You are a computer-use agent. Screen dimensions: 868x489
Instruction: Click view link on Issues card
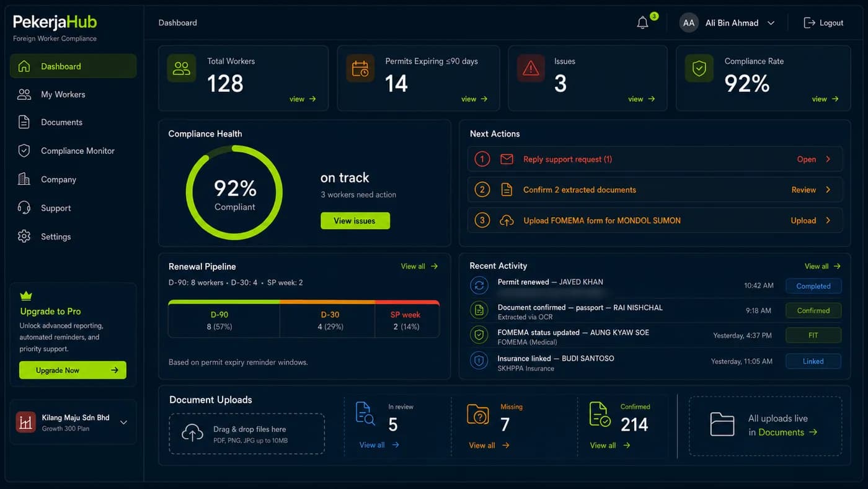(642, 99)
